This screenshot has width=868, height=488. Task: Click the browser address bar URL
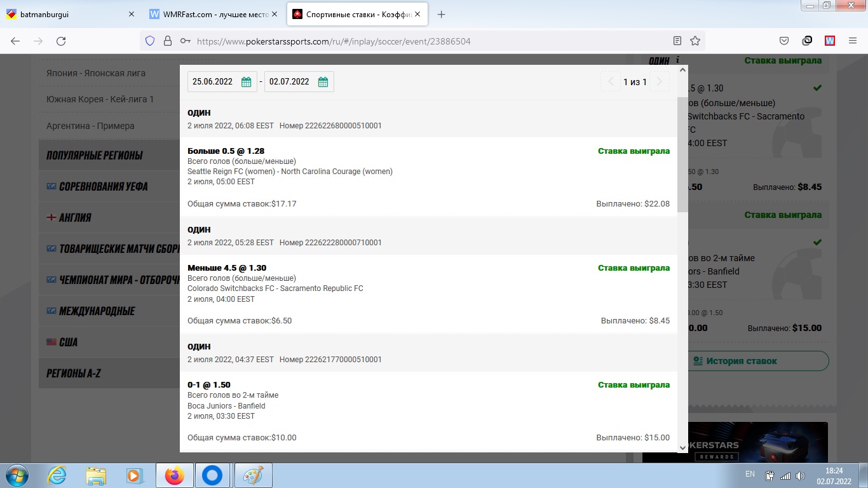point(334,41)
